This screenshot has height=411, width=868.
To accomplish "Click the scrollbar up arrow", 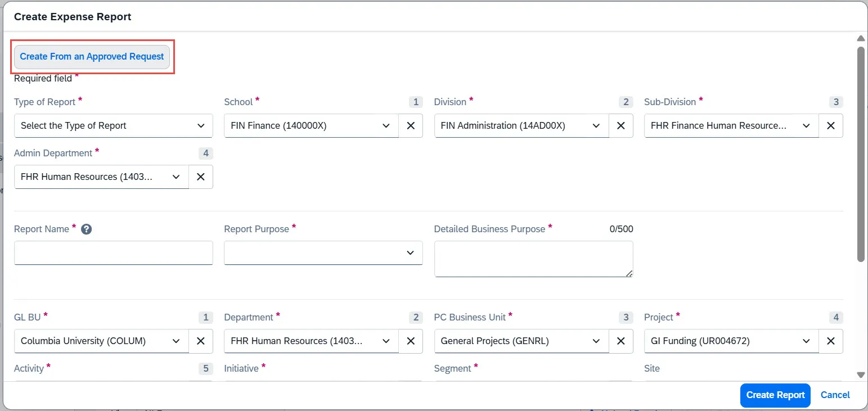I will [x=860, y=39].
